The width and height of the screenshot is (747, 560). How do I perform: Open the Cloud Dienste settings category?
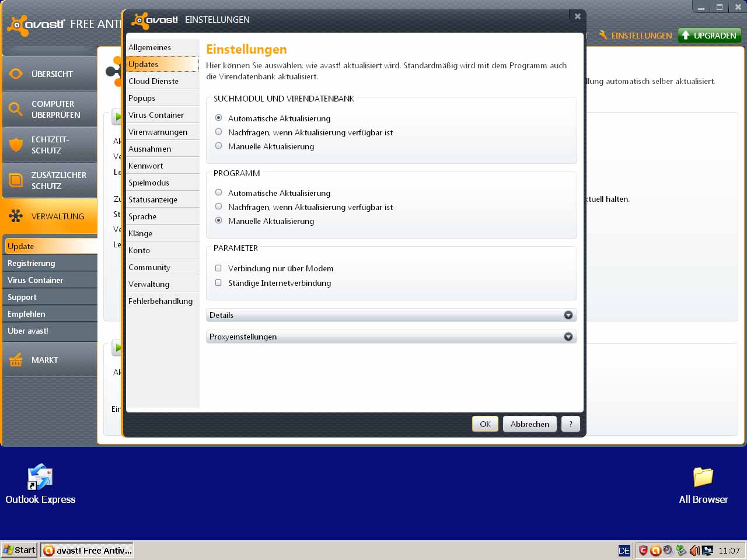point(163,81)
